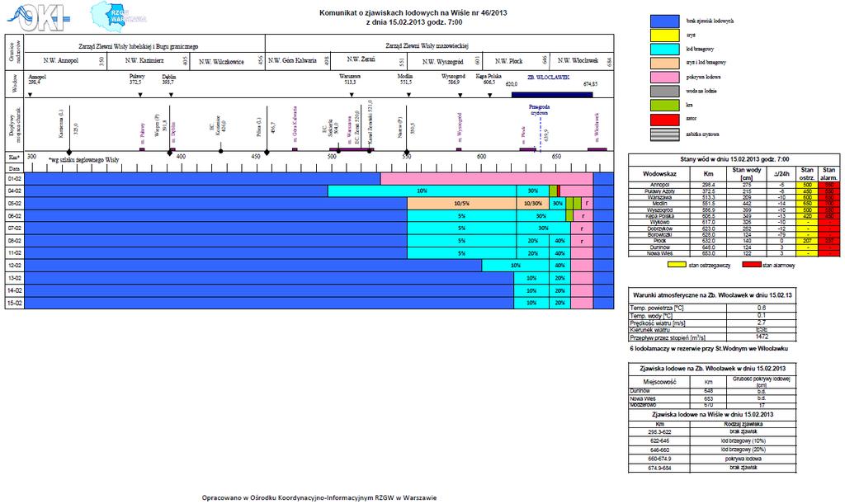Viewport: 845px width, 504px height.
Task: Click the blue 'brak zjawisk lodowych' legend swatch
Action: [664, 21]
